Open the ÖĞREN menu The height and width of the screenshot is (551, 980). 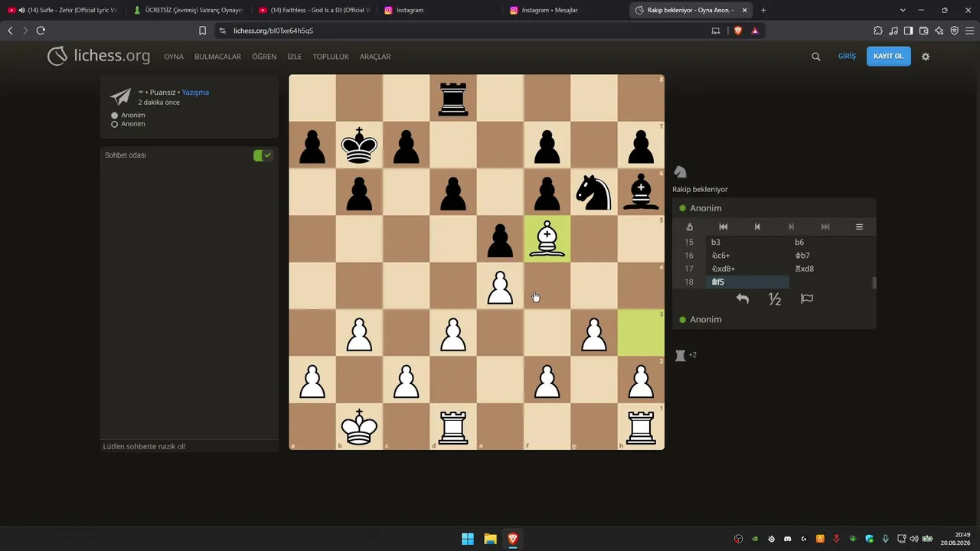click(264, 57)
